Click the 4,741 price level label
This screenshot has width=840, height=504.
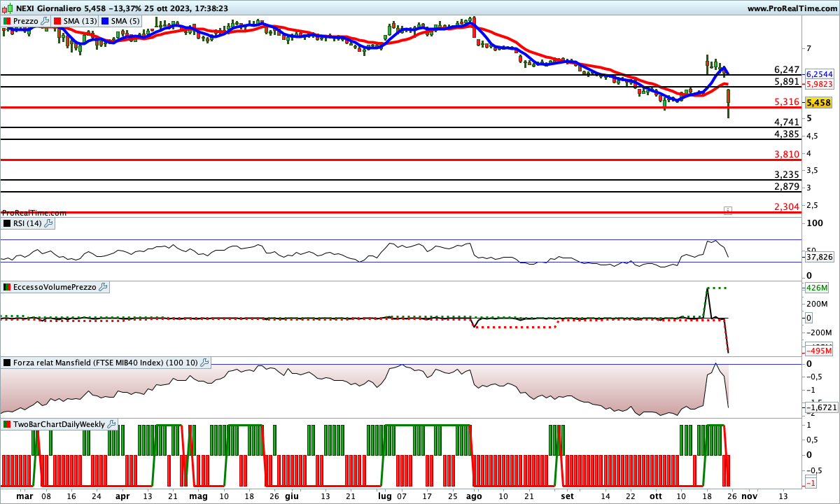tap(787, 122)
